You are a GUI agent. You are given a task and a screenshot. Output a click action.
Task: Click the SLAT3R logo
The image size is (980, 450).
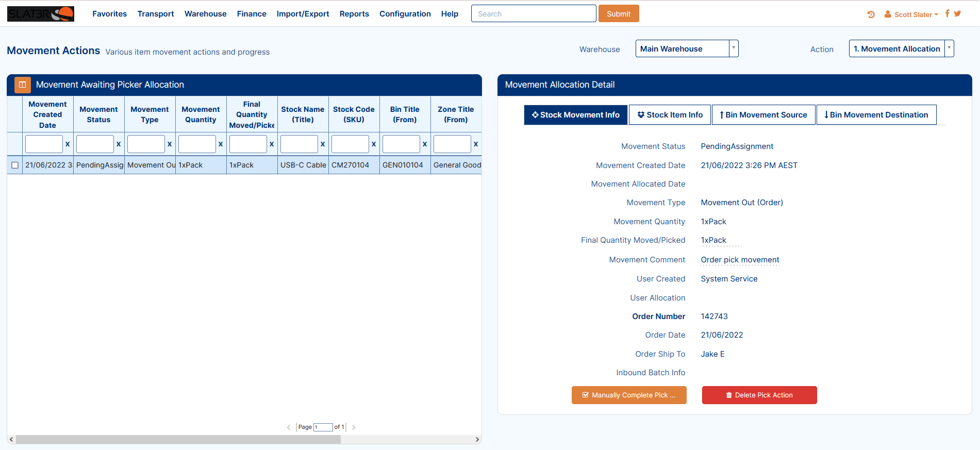[41, 14]
